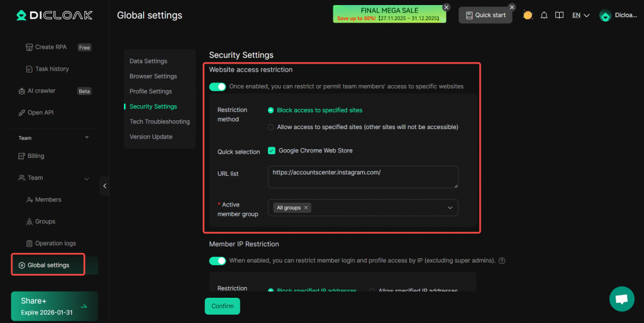The width and height of the screenshot is (644, 323).
Task: Click the notification bell icon
Action: pos(544,15)
